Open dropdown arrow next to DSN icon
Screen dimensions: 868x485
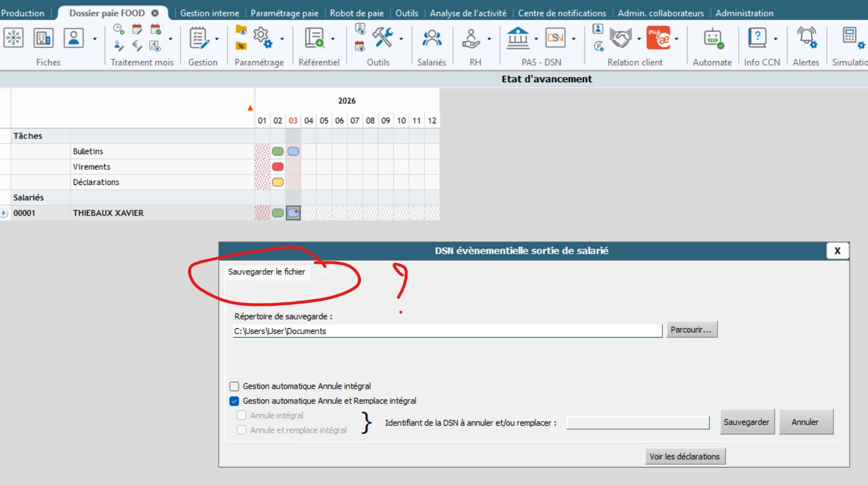tap(574, 39)
